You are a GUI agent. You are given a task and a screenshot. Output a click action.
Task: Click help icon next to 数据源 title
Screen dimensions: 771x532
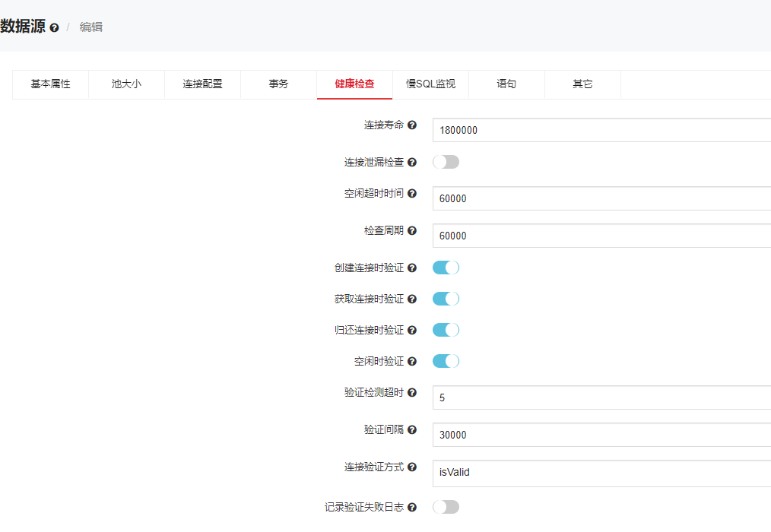coord(54,28)
